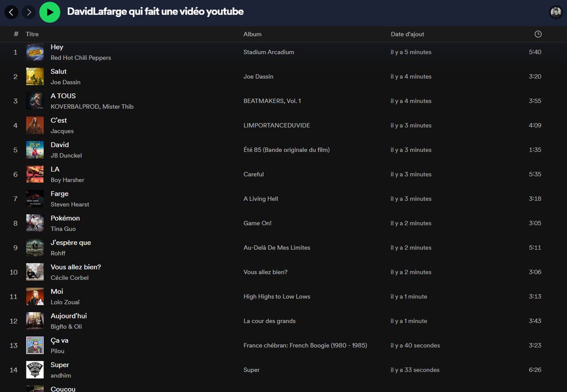Select album cover of the track David

click(x=35, y=150)
